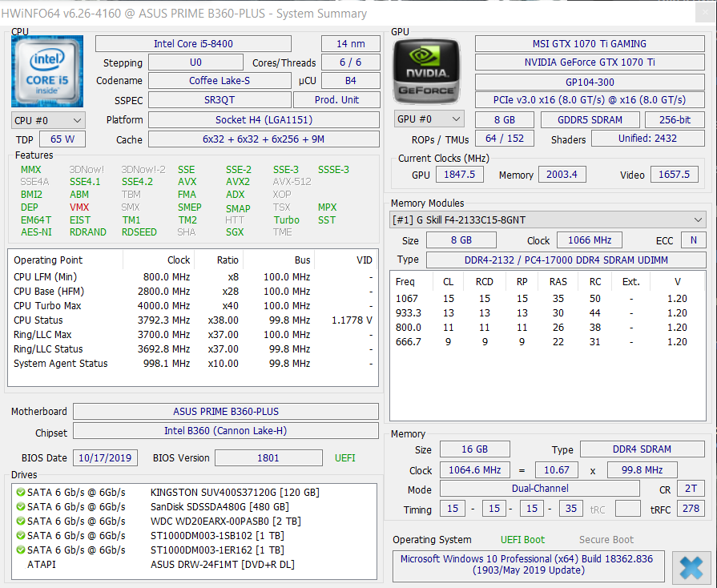The image size is (717, 588).
Task: Click the memory clock 1064.6 MHz field
Action: [474, 470]
